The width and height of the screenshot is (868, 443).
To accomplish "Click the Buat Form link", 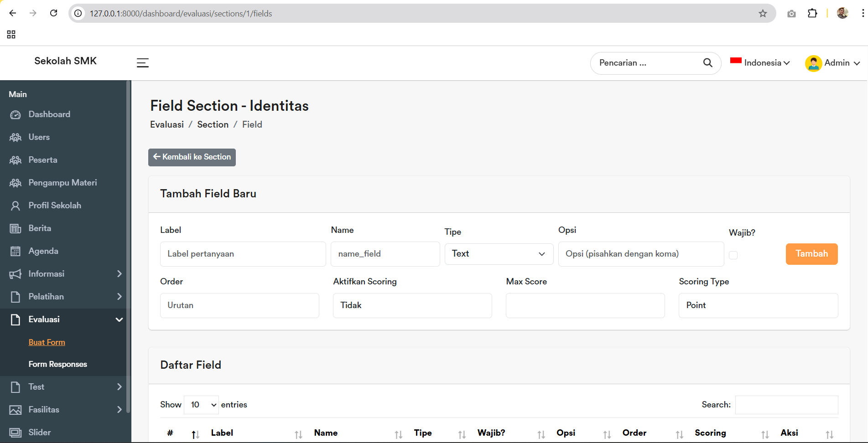I will coord(47,342).
